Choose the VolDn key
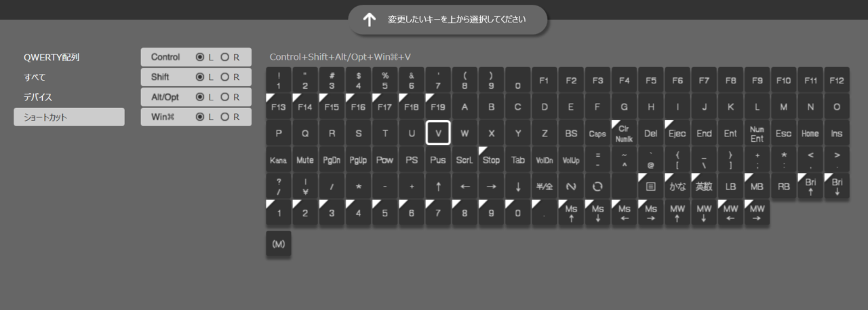Image resolution: width=868 pixels, height=310 pixels. pos(544,160)
